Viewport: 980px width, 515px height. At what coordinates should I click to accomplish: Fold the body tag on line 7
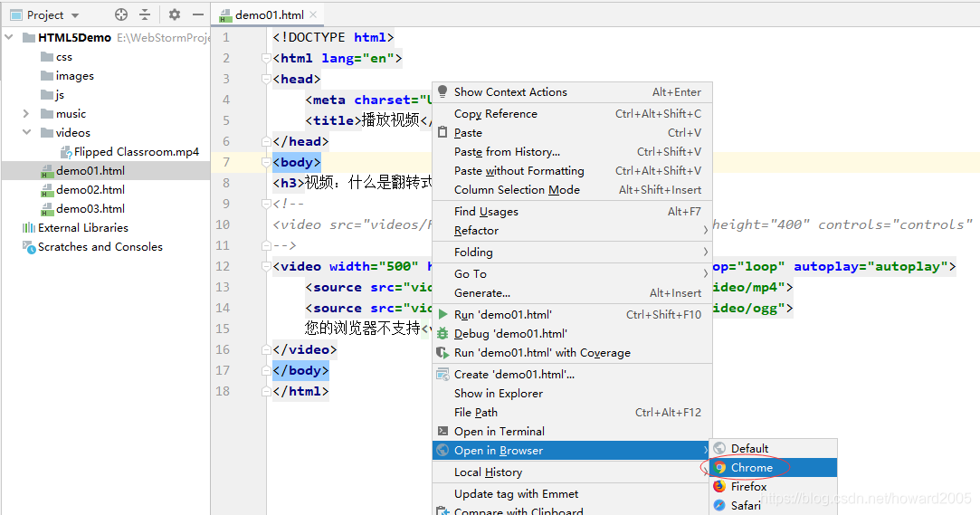coord(266,163)
